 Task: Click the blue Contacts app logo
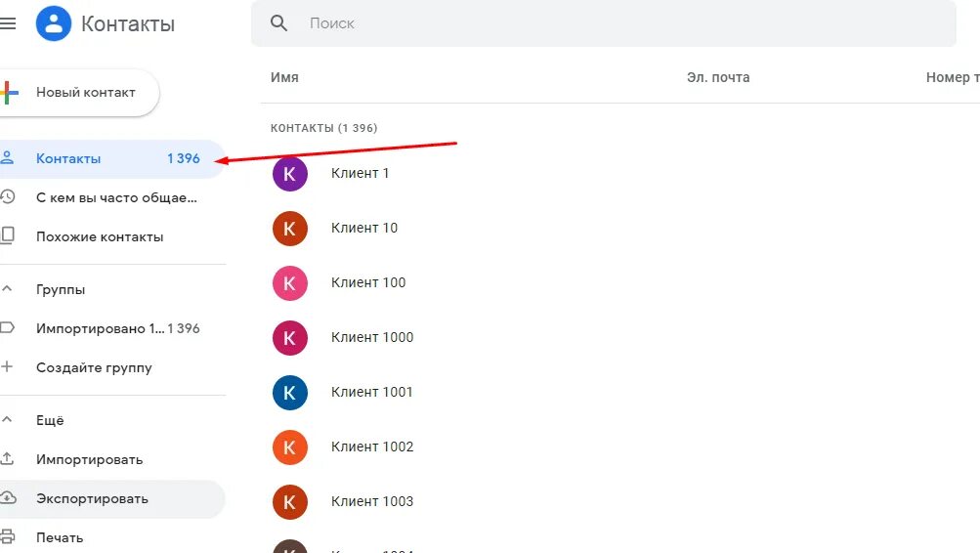click(54, 23)
